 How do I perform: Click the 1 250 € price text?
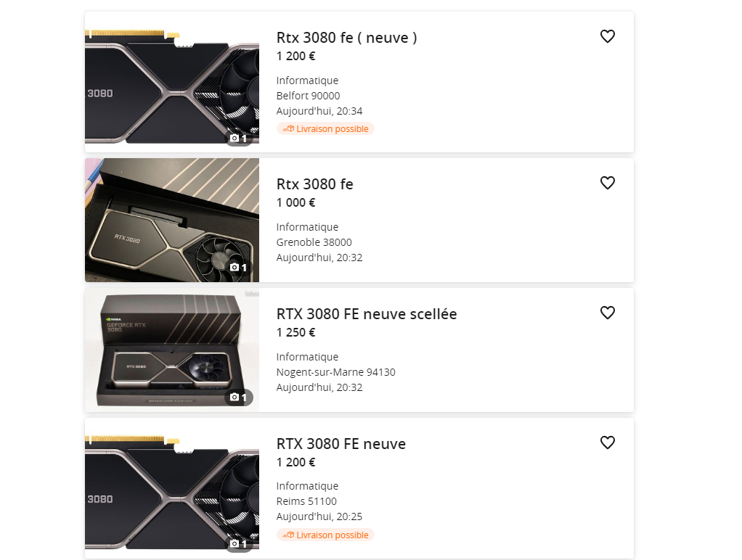(295, 333)
